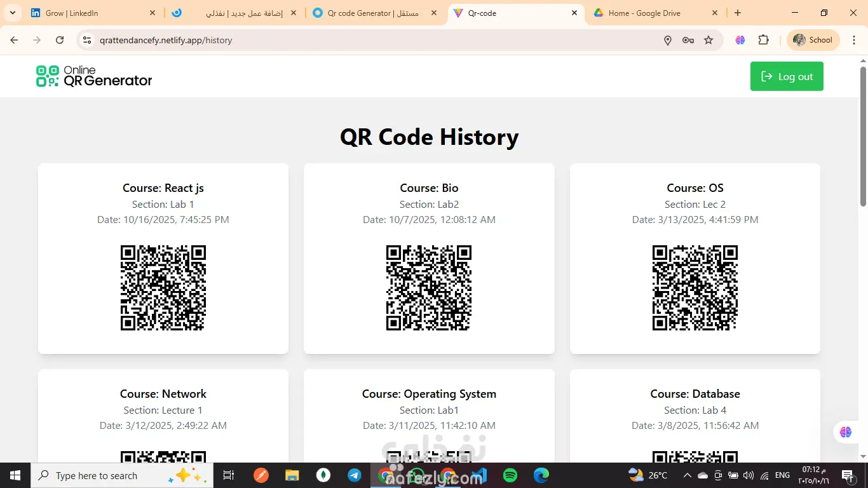Select the 'Course: Network' title
Screen dimensions: 868x488
(163, 394)
